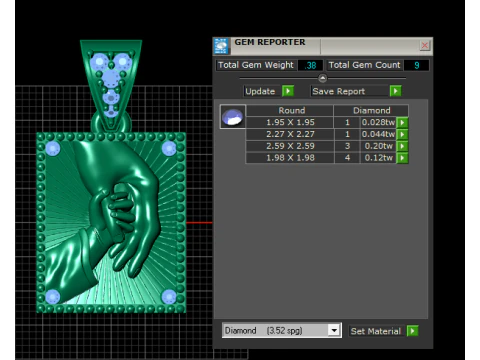Click green arrow for 0.20tw row
Image resolution: width=480 pixels, height=360 pixels.
[402, 146]
